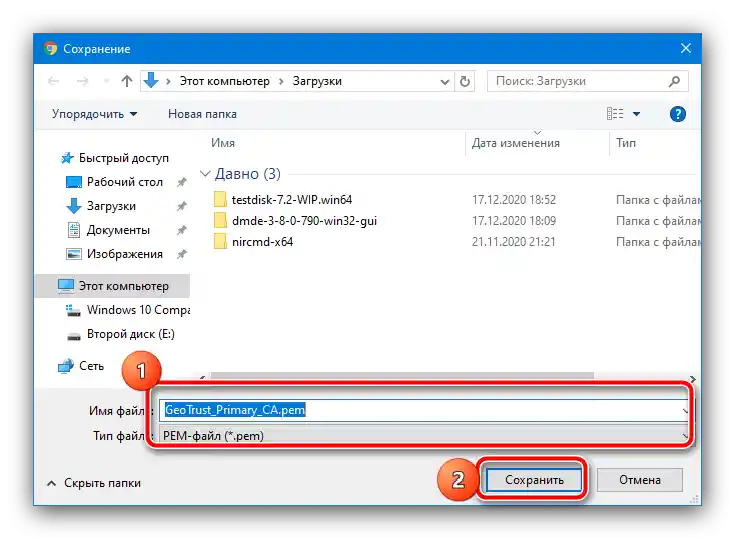Viewport: 735px width, 539px height.
Task: Open "Windows 10 Compa" drive
Action: tap(138, 310)
